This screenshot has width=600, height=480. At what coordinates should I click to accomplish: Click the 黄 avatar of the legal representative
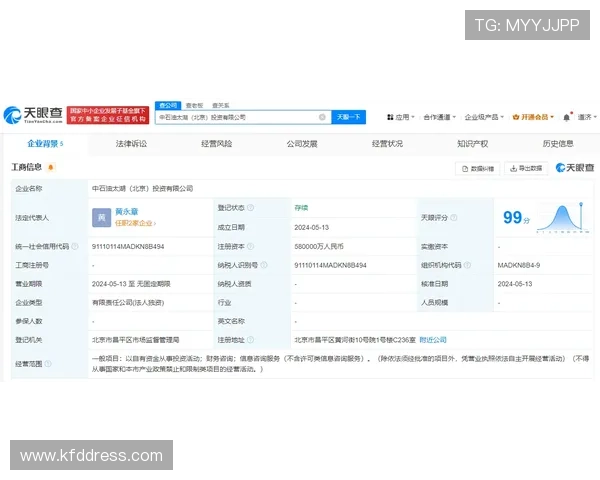click(101, 217)
